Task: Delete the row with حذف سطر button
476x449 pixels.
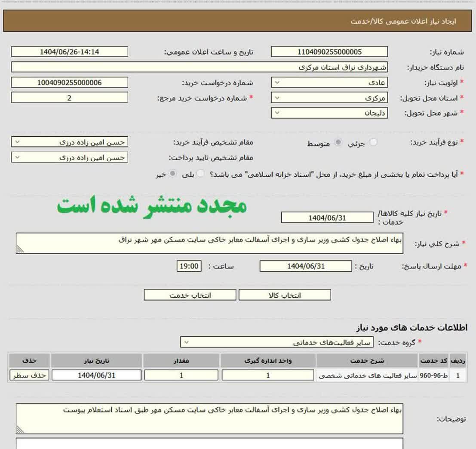Action: click(29, 375)
